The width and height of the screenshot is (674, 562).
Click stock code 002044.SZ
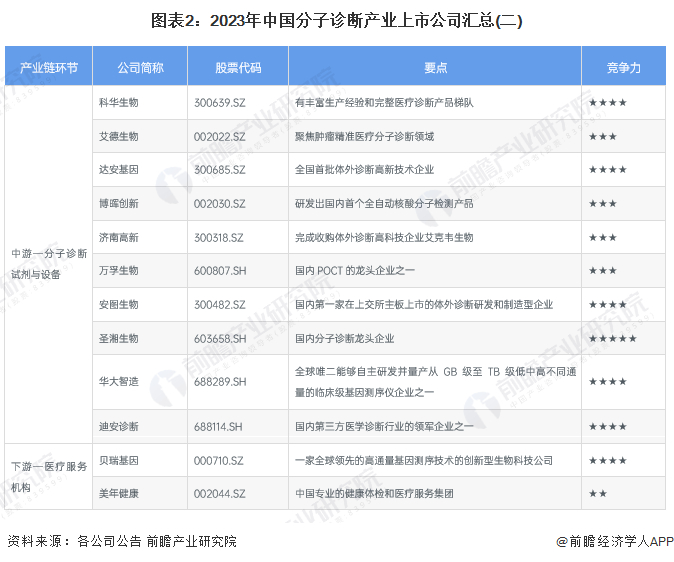pyautogui.click(x=220, y=494)
